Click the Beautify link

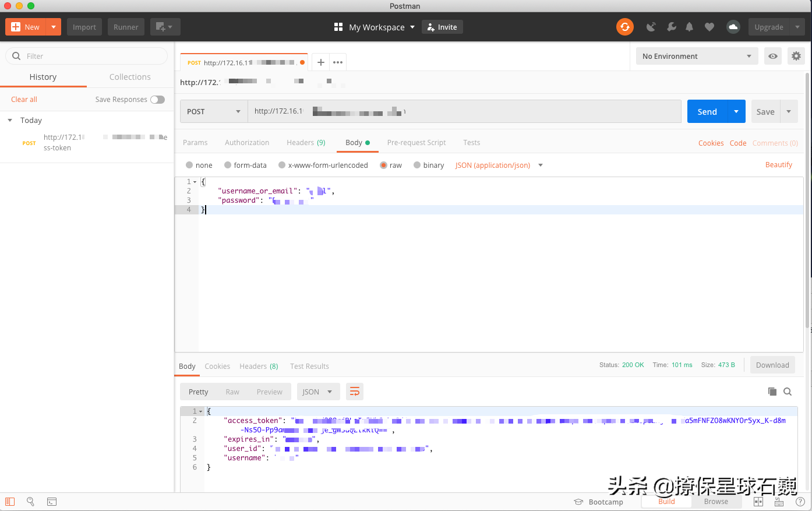coord(778,165)
